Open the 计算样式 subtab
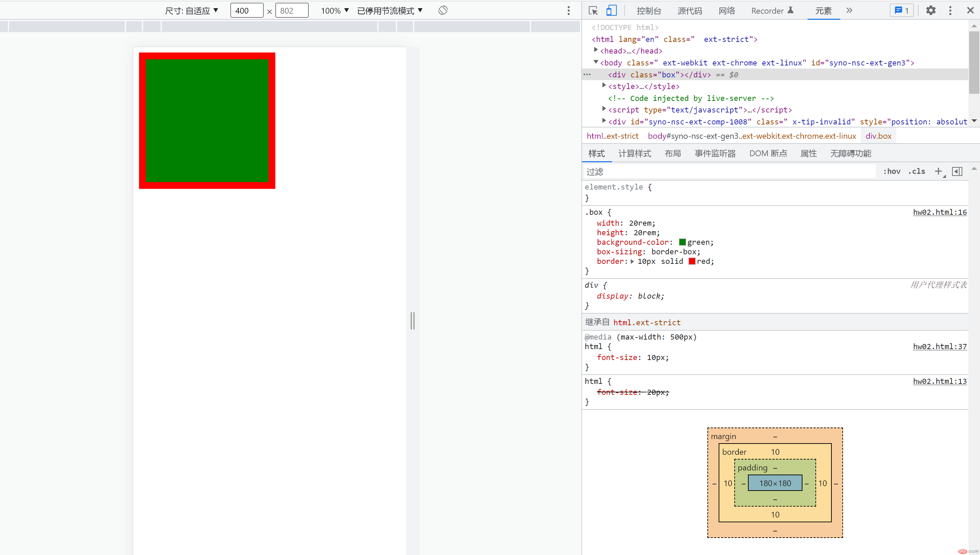This screenshot has height=555, width=980. point(634,154)
